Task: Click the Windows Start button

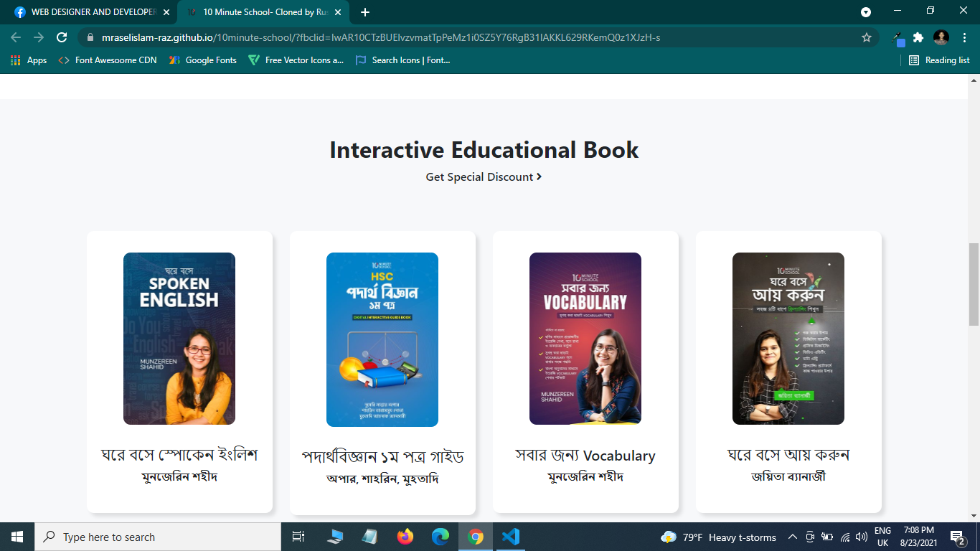Action: pyautogui.click(x=17, y=537)
